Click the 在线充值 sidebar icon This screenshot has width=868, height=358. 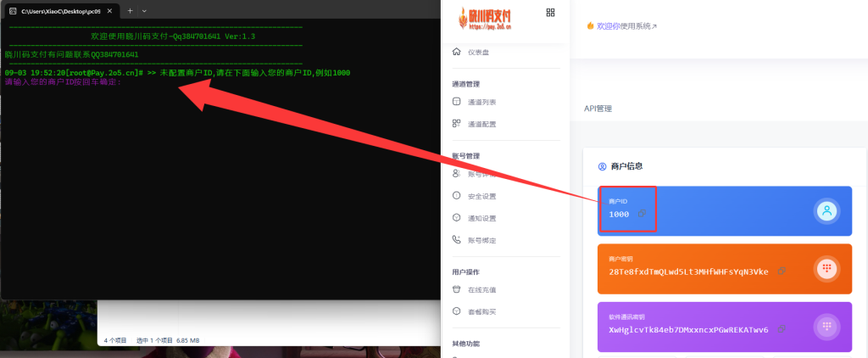click(458, 289)
